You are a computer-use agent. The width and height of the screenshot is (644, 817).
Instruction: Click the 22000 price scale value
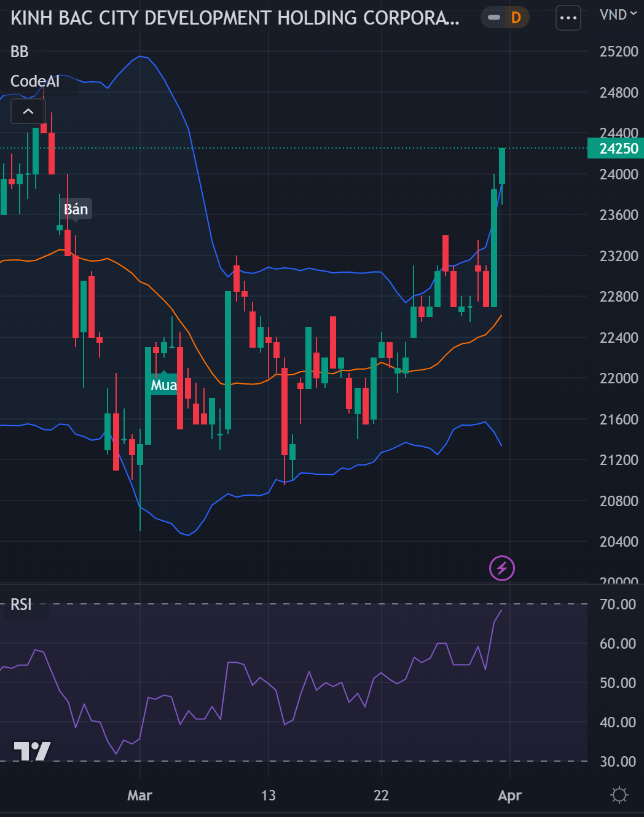[619, 378]
